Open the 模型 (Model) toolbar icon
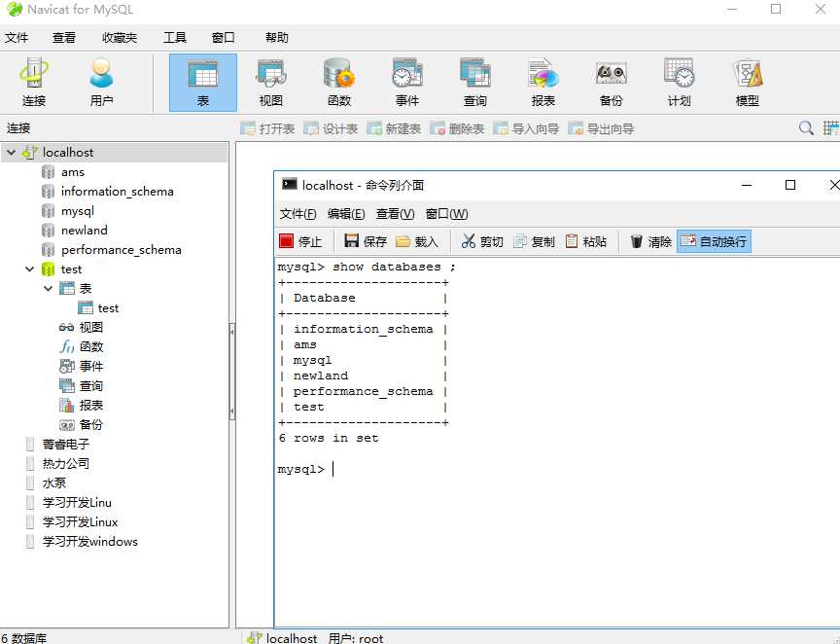840x644 pixels. (x=748, y=83)
